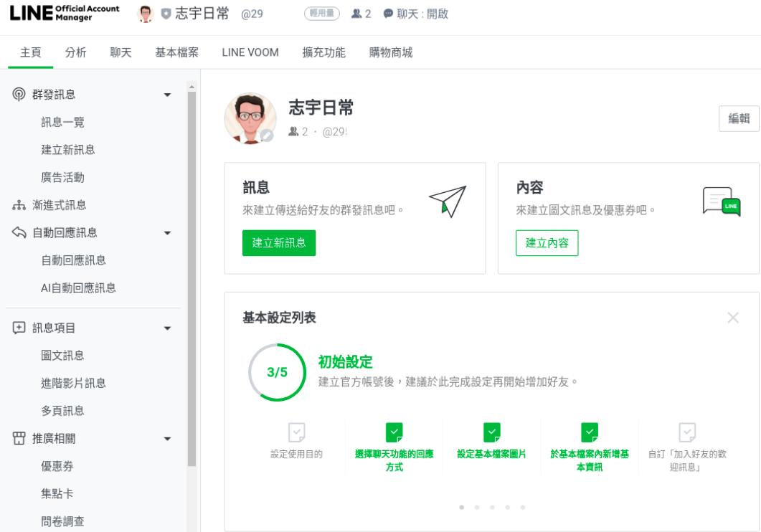This screenshot has height=532, width=761.
Task: Click the large profile photo thumbnail
Action: point(250,119)
